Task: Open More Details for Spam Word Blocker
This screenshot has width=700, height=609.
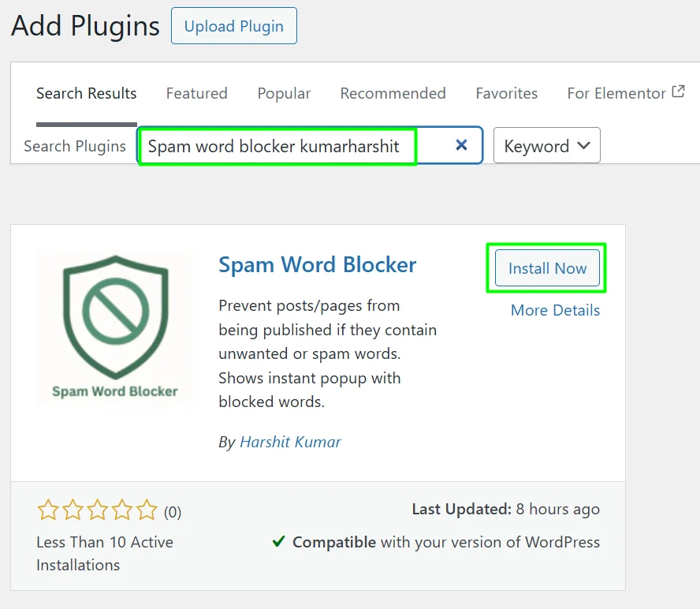Action: point(555,310)
